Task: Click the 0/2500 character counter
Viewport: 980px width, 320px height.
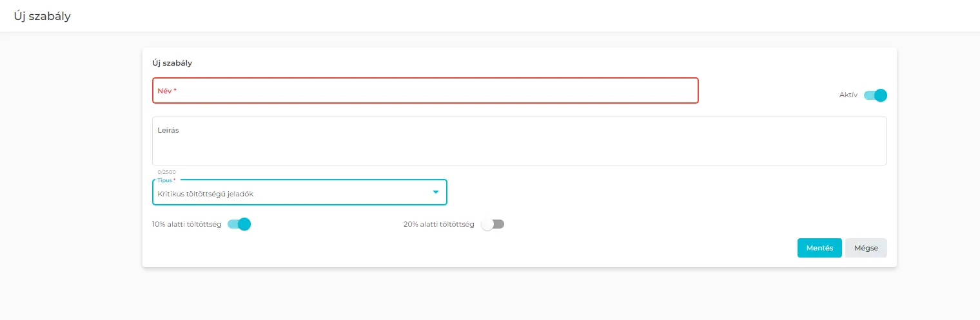Action: click(x=166, y=172)
